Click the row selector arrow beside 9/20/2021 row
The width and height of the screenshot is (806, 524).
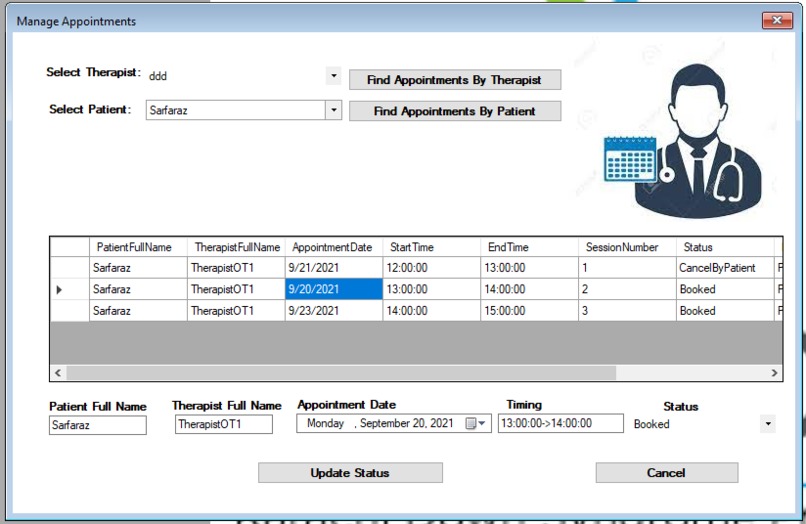pos(59,290)
